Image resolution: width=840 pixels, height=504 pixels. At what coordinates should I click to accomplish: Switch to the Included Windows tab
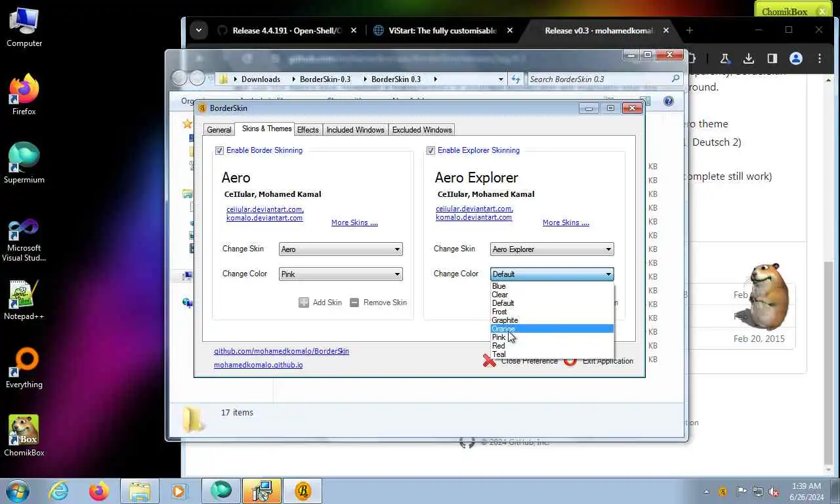pyautogui.click(x=356, y=130)
